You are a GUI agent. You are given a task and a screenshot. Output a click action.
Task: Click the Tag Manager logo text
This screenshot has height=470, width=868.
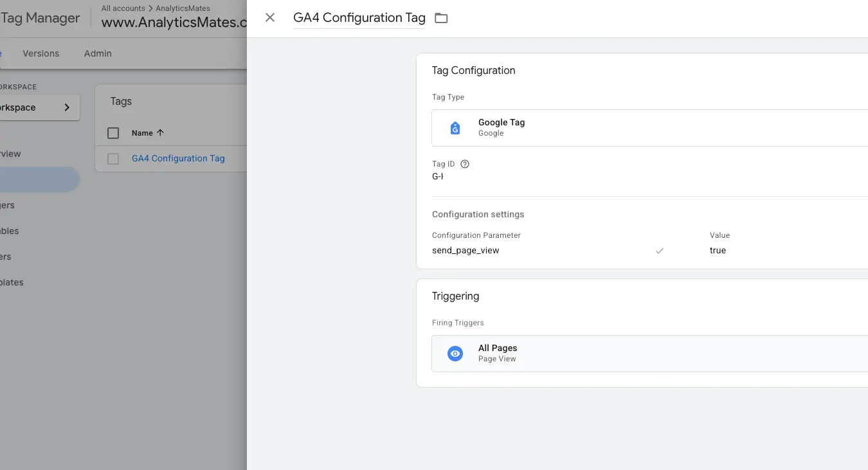40,18
